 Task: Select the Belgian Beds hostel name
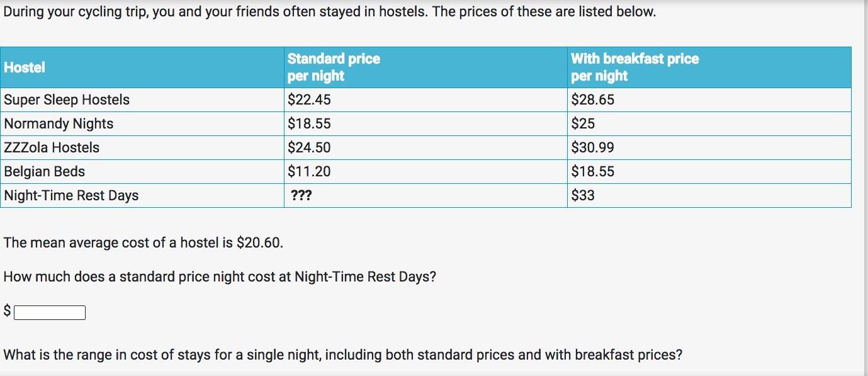point(44,171)
